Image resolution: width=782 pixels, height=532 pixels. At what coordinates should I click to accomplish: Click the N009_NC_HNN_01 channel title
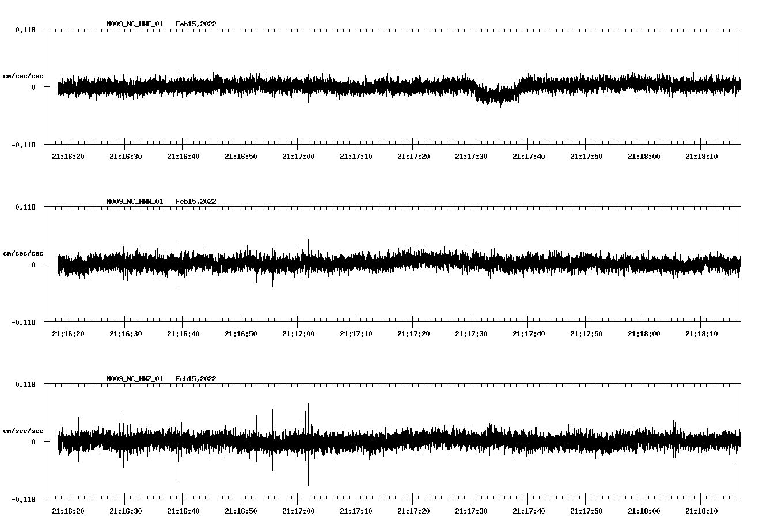point(135,202)
